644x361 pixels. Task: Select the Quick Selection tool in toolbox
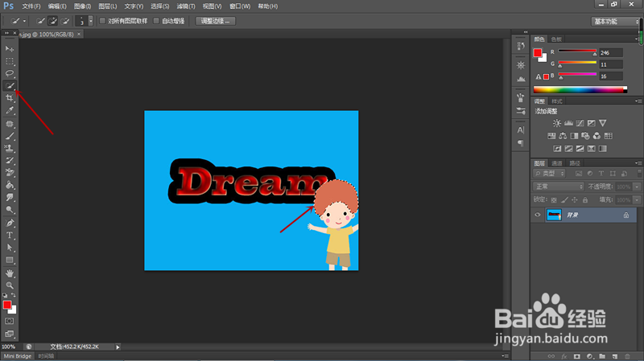click(x=10, y=86)
